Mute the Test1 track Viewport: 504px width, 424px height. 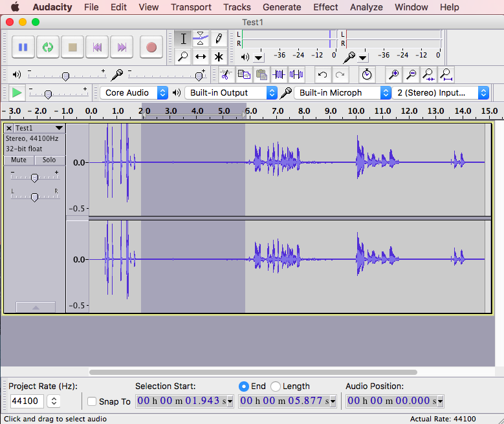click(19, 160)
